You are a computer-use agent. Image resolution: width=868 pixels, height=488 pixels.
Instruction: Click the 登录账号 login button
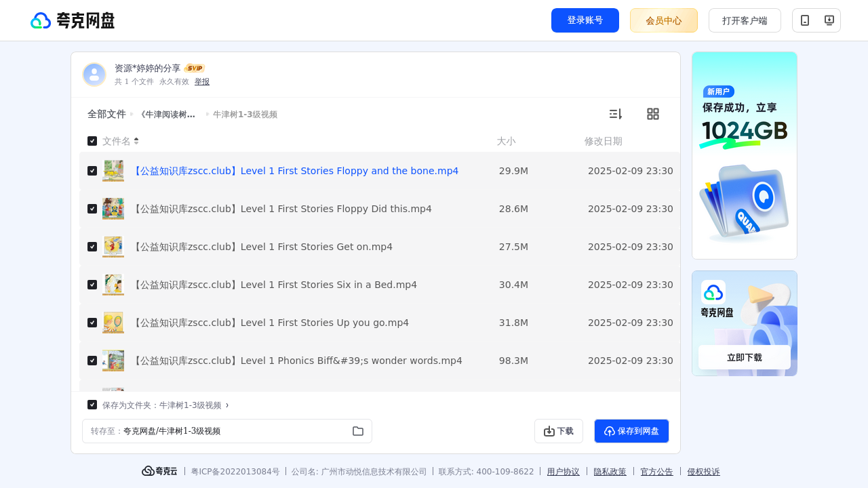(x=585, y=20)
